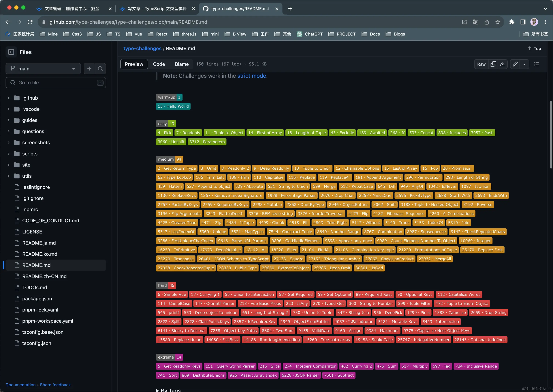Image resolution: width=553 pixels, height=392 pixels.
Task: Download the raw file icon
Action: click(x=503, y=64)
